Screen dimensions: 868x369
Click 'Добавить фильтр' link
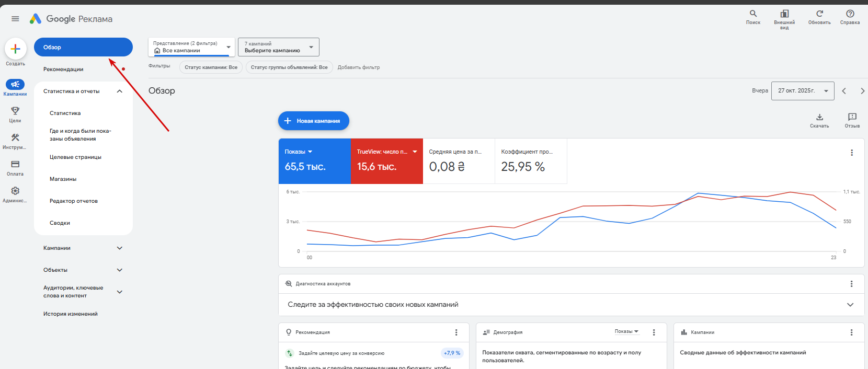(359, 67)
